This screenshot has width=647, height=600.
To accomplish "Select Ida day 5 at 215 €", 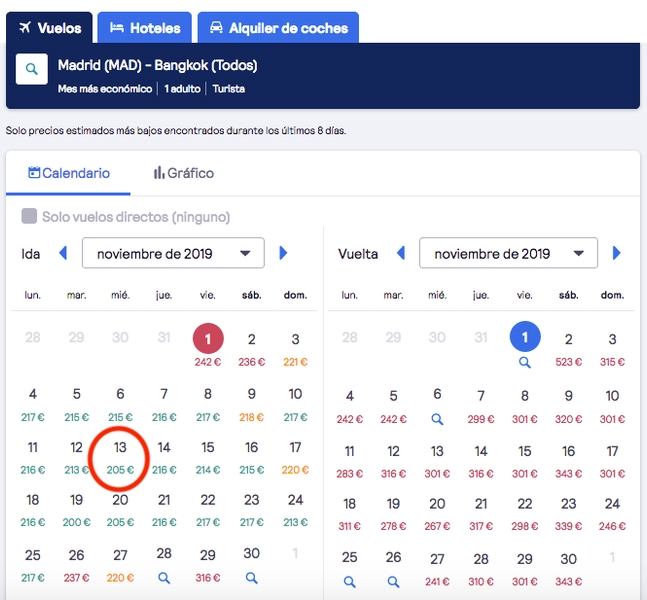I will click(76, 405).
